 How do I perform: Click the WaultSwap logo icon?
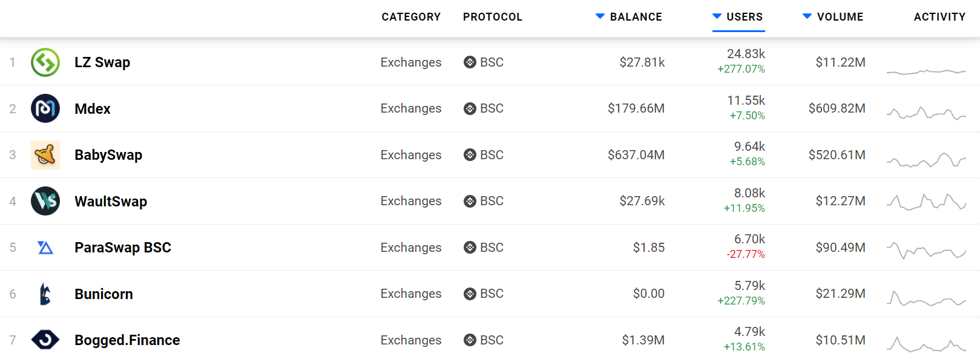(x=45, y=201)
